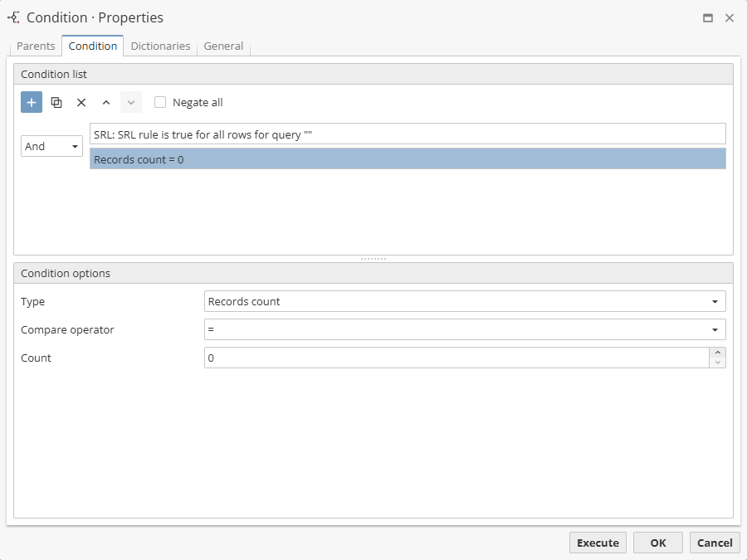The image size is (747, 560).
Task: Go to the General tab
Action: click(223, 46)
